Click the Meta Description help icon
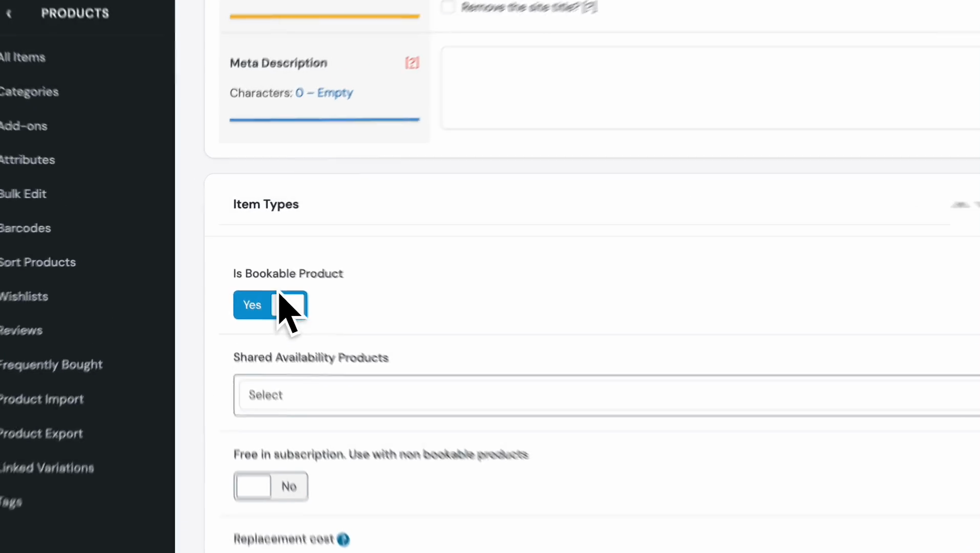 click(412, 63)
